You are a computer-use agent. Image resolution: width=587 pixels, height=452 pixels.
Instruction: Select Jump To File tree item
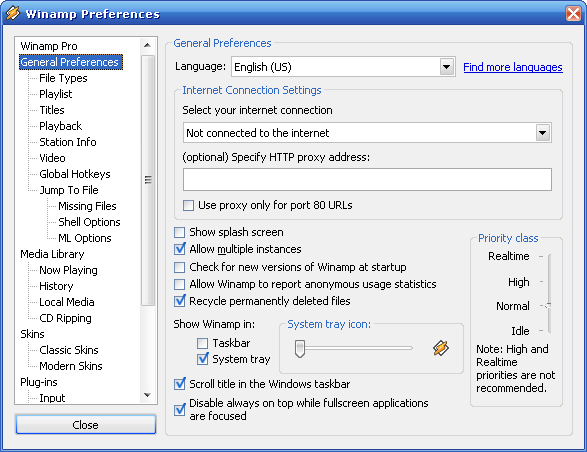[x=69, y=190]
